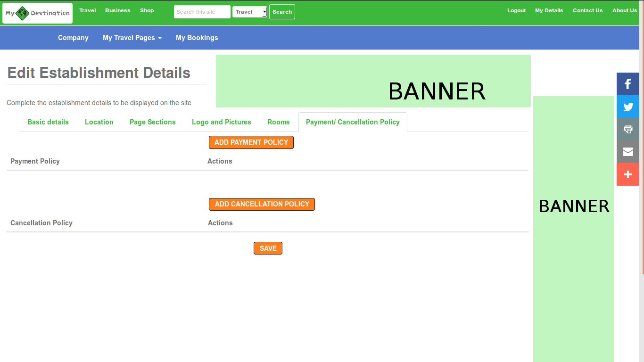Image resolution: width=644 pixels, height=362 pixels.
Task: Save the establishment details
Action: click(268, 248)
